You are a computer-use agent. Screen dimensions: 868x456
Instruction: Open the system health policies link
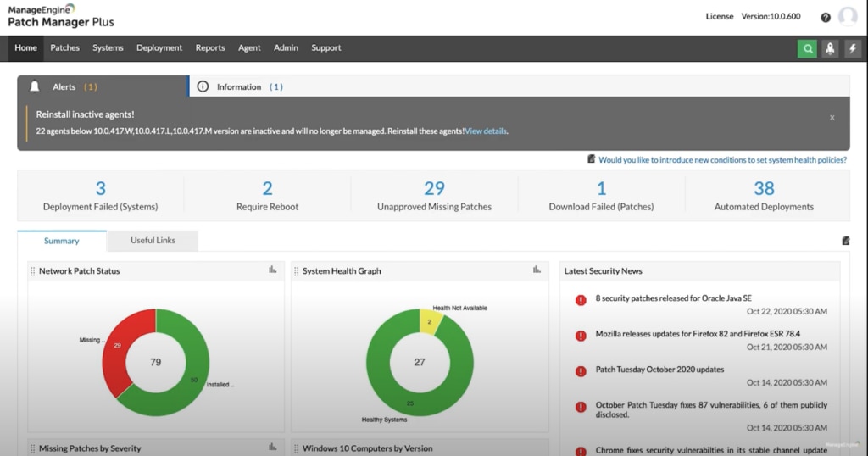722,160
